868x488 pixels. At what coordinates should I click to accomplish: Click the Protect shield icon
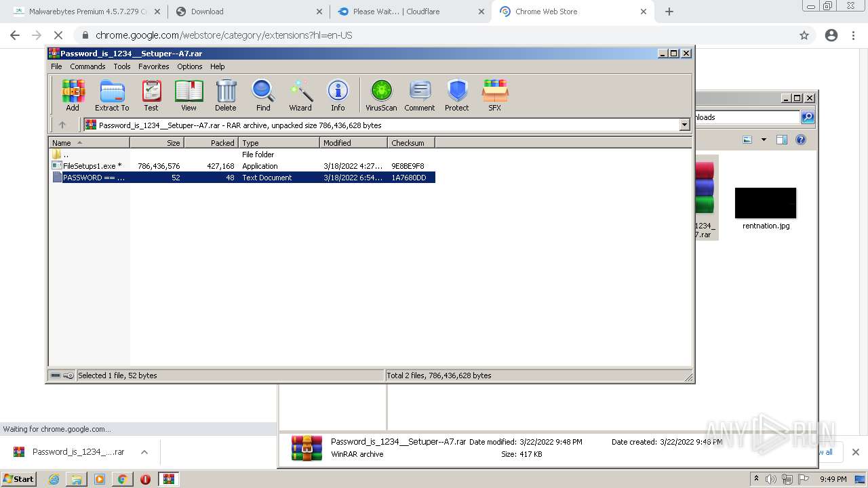point(457,96)
